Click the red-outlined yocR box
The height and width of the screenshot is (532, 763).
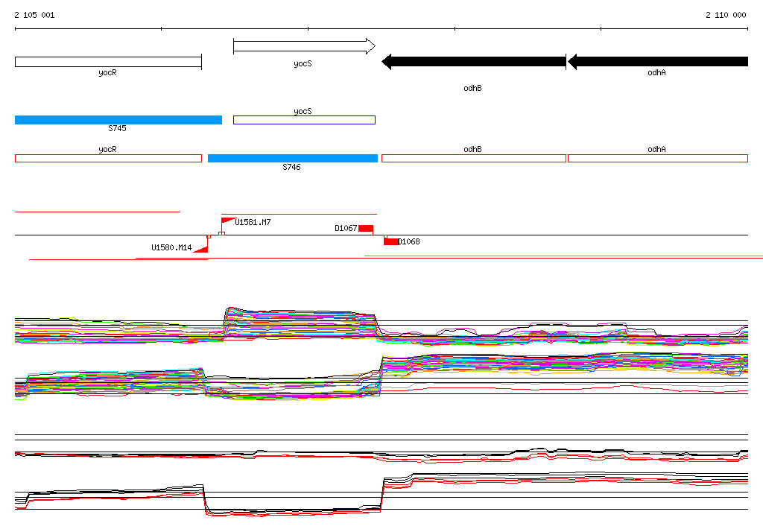(108, 158)
